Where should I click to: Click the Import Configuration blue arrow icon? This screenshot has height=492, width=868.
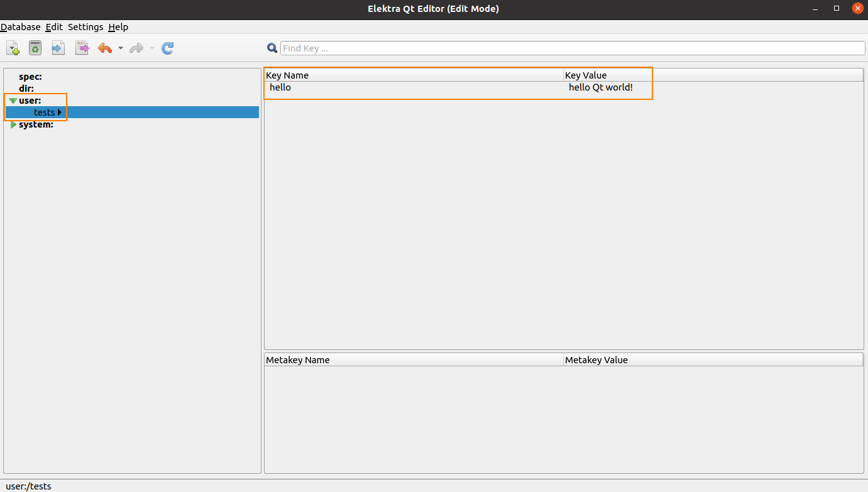coord(58,48)
